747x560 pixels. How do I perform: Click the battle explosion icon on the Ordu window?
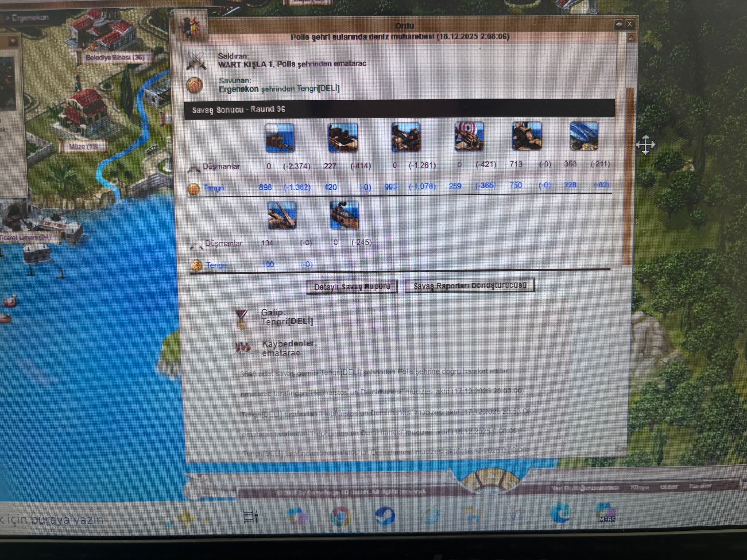click(191, 26)
